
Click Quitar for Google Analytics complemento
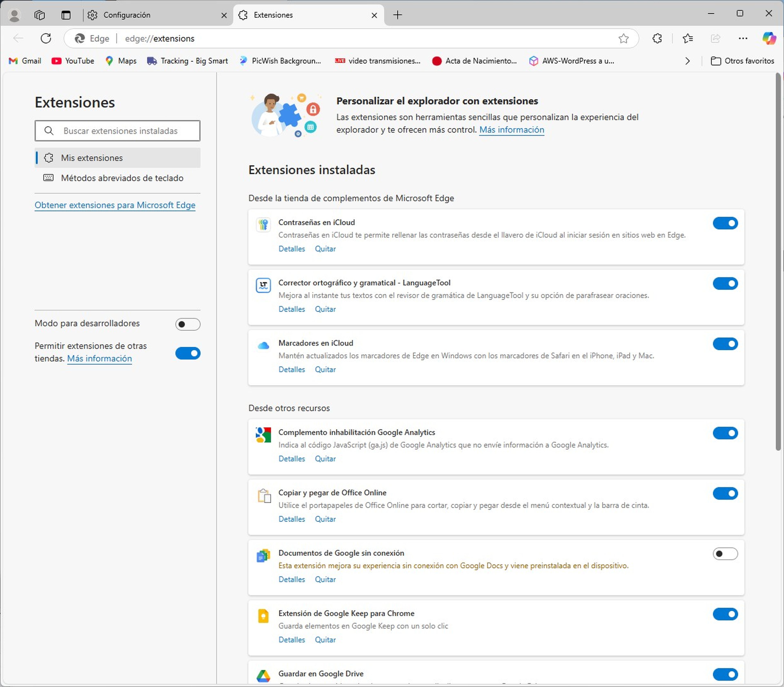tap(325, 459)
